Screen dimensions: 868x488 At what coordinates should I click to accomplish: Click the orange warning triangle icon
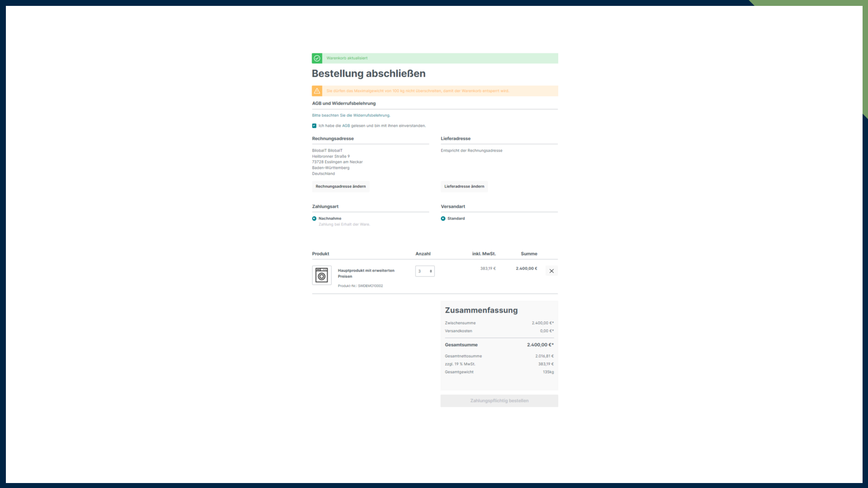click(x=317, y=91)
